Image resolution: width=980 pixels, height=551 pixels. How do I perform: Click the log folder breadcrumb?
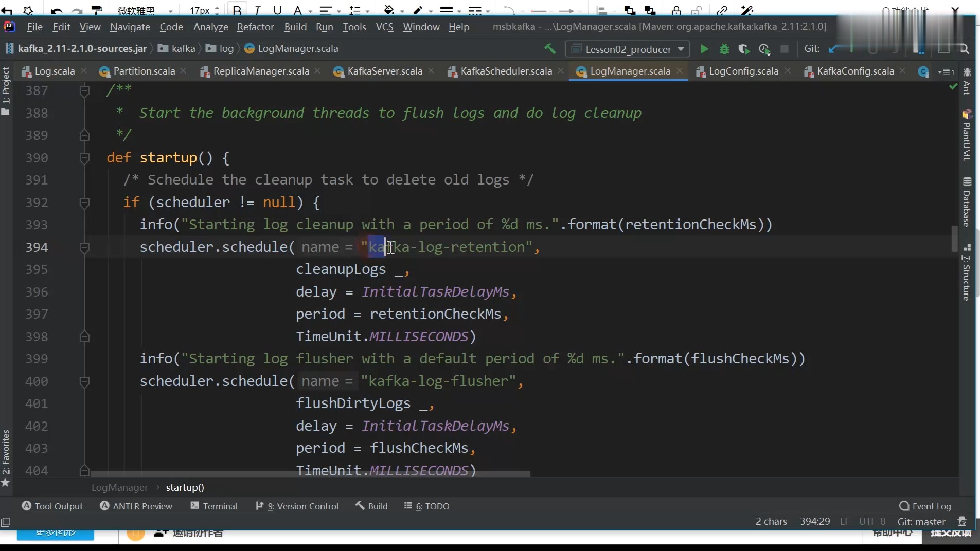coord(220,49)
